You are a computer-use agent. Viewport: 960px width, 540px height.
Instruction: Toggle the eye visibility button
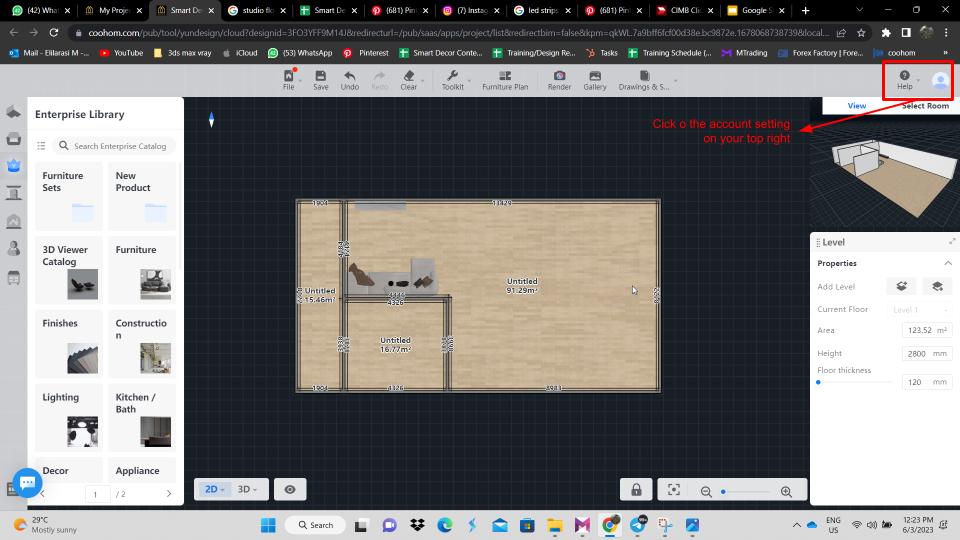pos(290,489)
